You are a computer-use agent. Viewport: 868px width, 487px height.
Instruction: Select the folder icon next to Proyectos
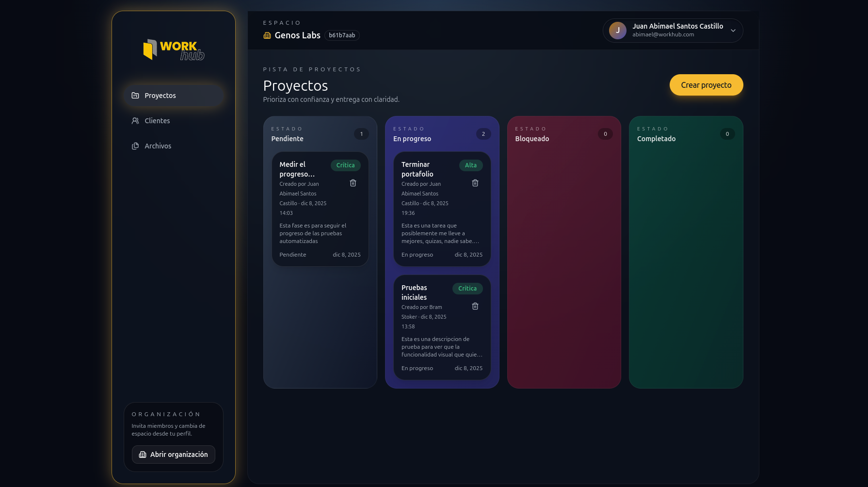[x=135, y=96]
